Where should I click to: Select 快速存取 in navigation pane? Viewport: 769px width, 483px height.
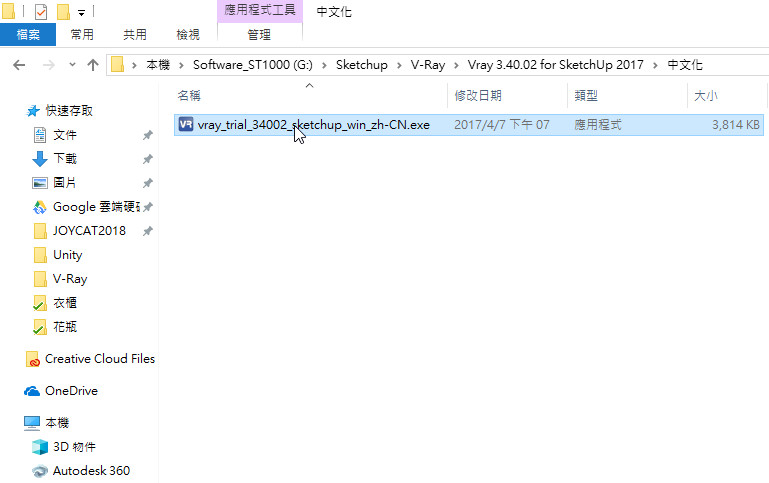pos(69,111)
